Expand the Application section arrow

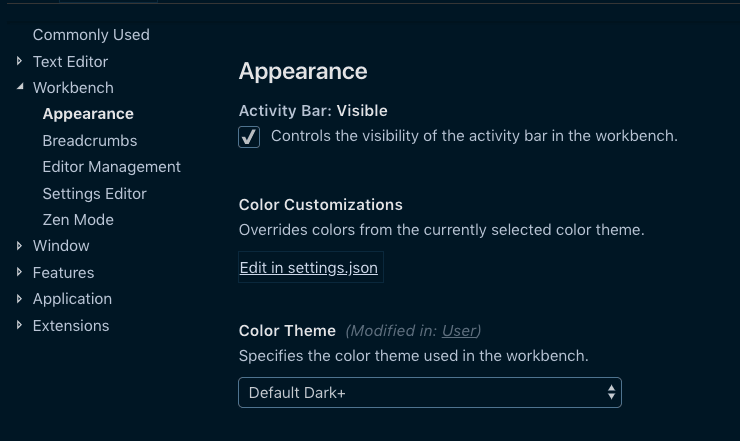point(19,298)
